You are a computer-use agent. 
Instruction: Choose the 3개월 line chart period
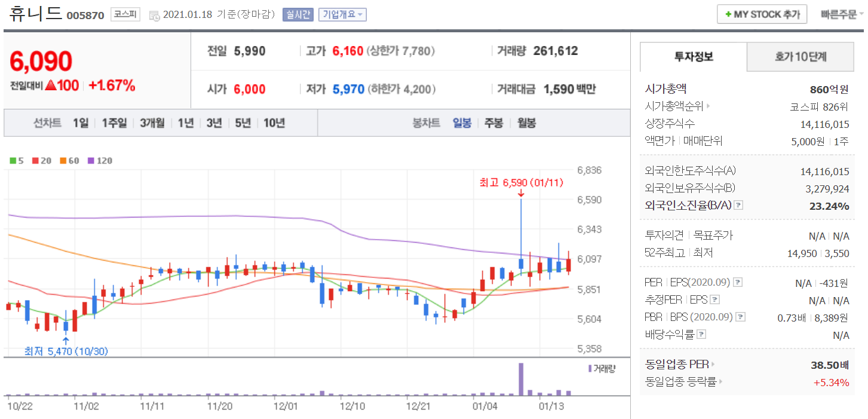pos(152,123)
